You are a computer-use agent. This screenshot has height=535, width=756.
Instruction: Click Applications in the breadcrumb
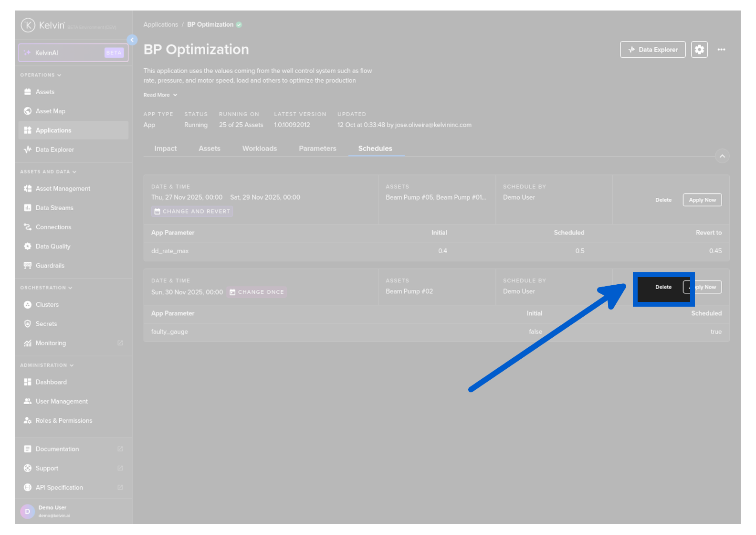click(160, 25)
